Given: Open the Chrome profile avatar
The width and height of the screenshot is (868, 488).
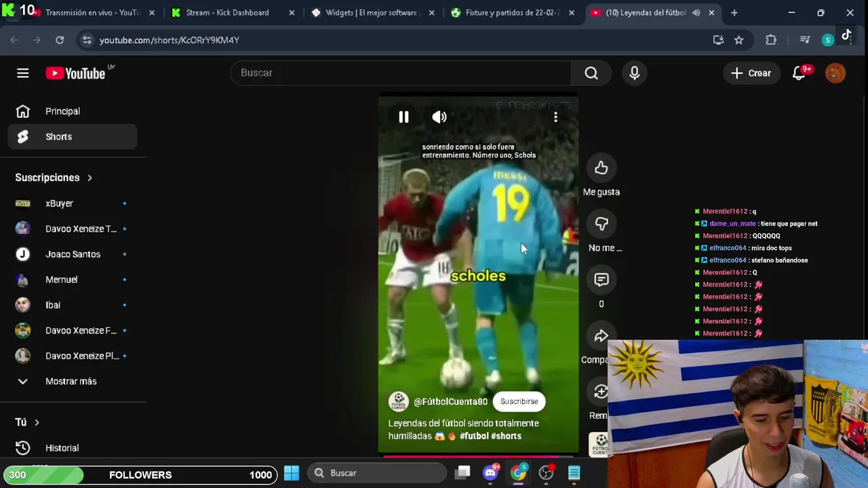Looking at the screenshot, I should 827,40.
